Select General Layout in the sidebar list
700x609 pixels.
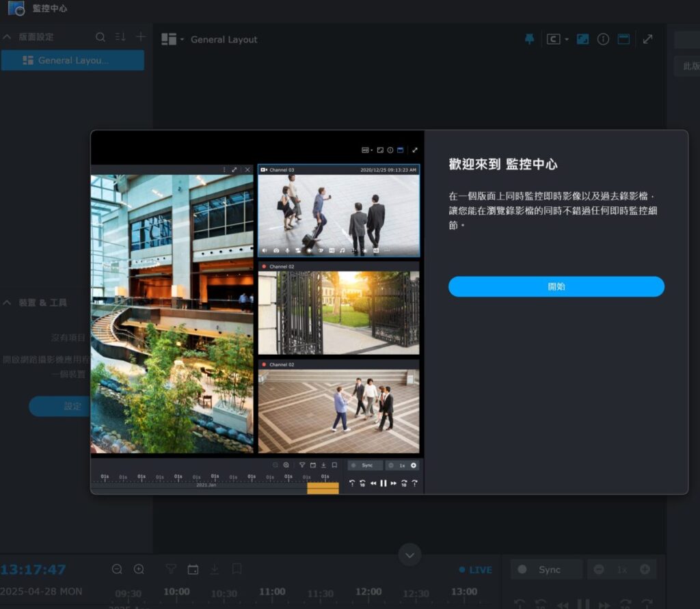(x=72, y=60)
